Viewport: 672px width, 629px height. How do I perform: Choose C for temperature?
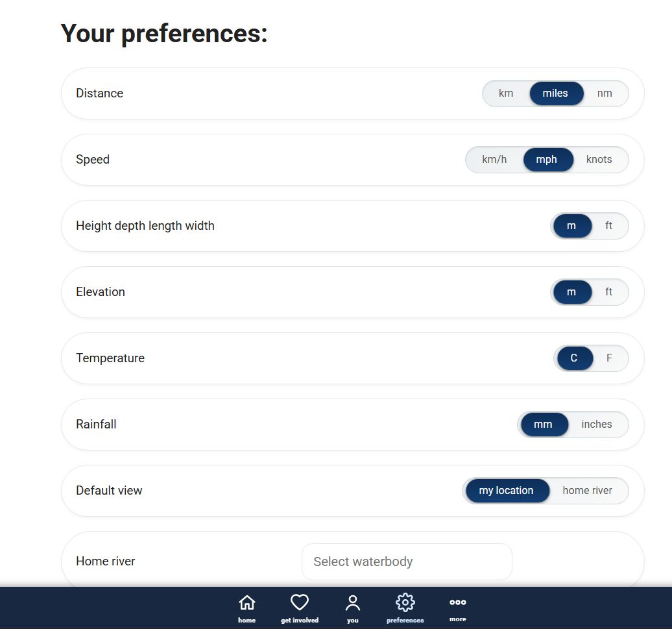click(574, 358)
